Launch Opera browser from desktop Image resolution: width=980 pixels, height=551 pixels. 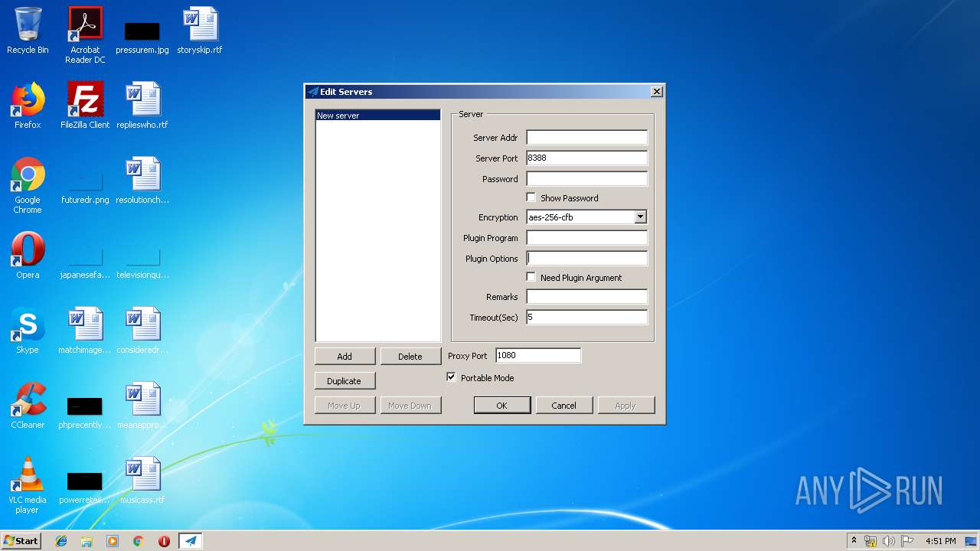click(x=28, y=256)
